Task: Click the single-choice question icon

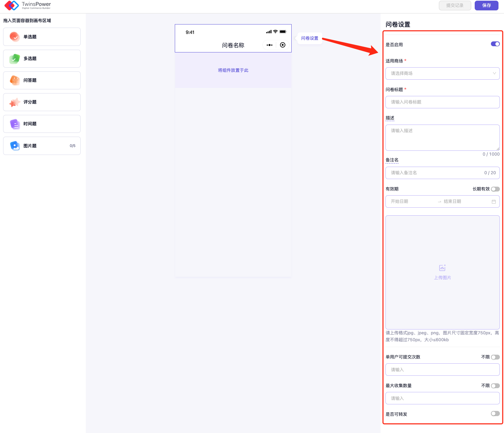Action: click(x=14, y=37)
